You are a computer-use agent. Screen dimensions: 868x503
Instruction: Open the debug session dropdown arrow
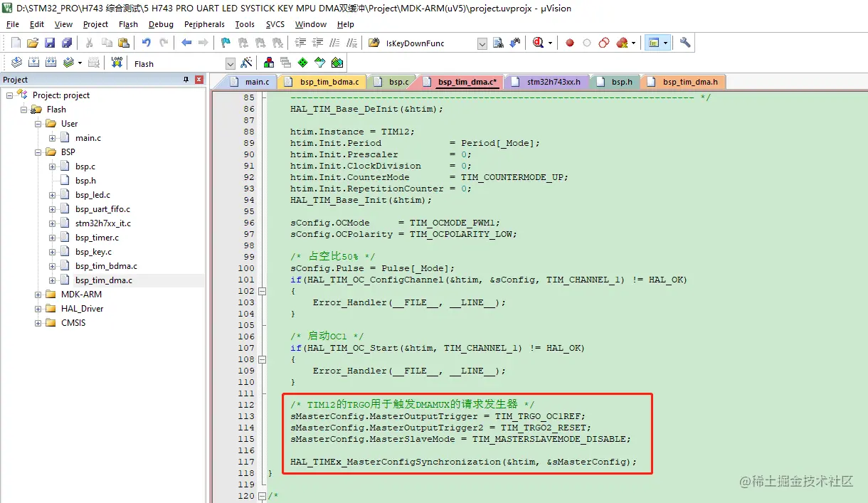[x=551, y=43]
